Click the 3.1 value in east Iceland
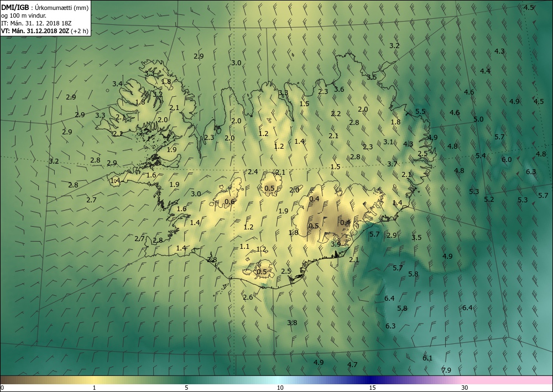 point(388,142)
